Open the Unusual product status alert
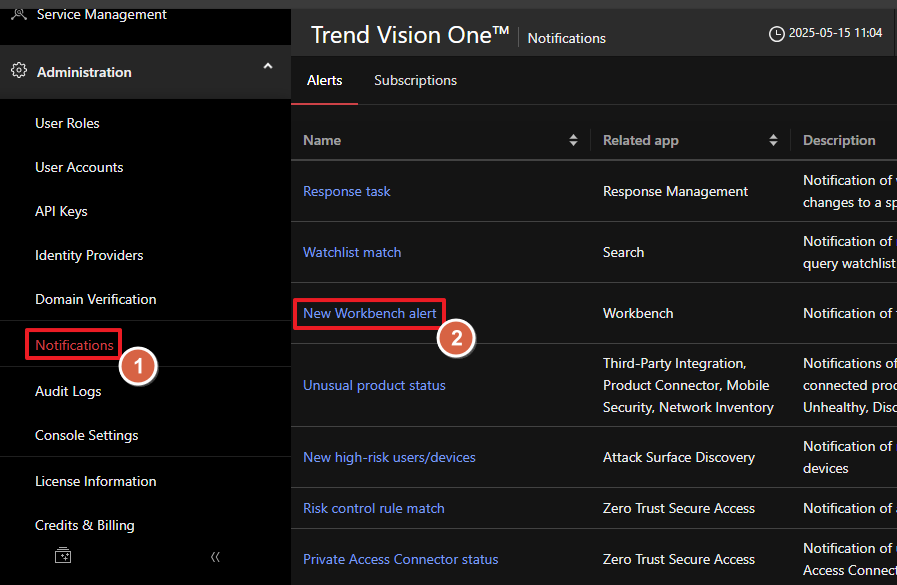 (x=374, y=385)
